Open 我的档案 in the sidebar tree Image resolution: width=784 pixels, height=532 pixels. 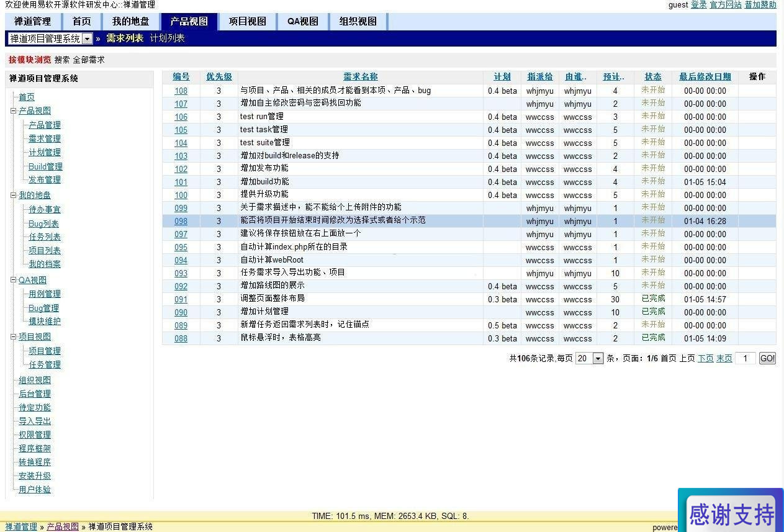(x=45, y=264)
